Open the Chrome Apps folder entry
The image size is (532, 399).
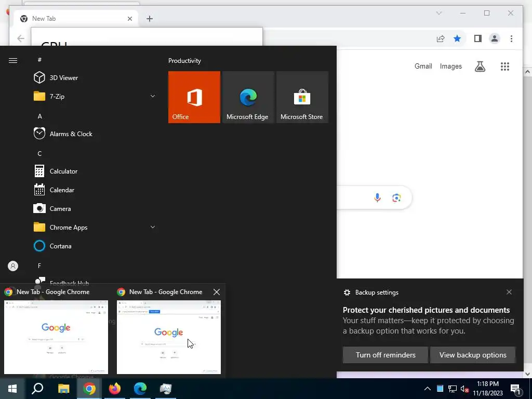click(x=95, y=228)
